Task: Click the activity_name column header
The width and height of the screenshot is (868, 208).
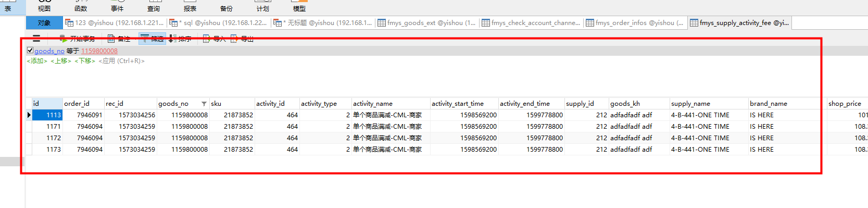Action: coord(391,103)
